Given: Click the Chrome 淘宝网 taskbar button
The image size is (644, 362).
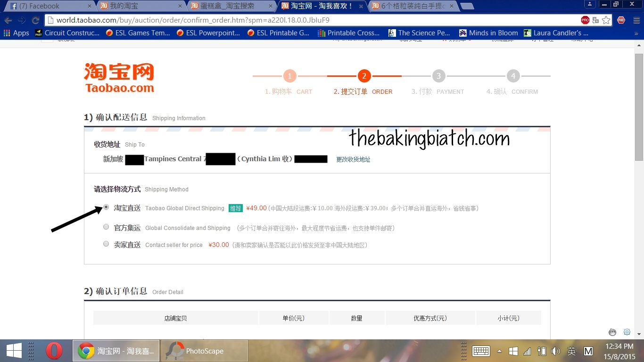Looking at the screenshot, I should pos(116,351).
